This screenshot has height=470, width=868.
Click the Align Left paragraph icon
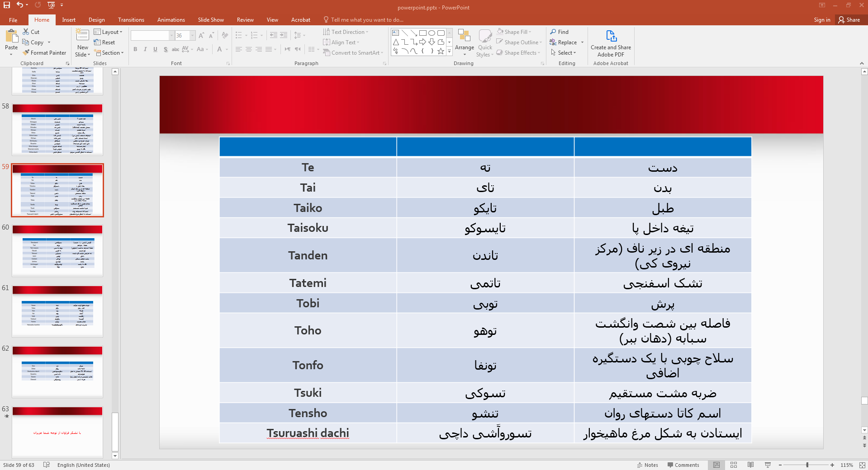point(239,49)
